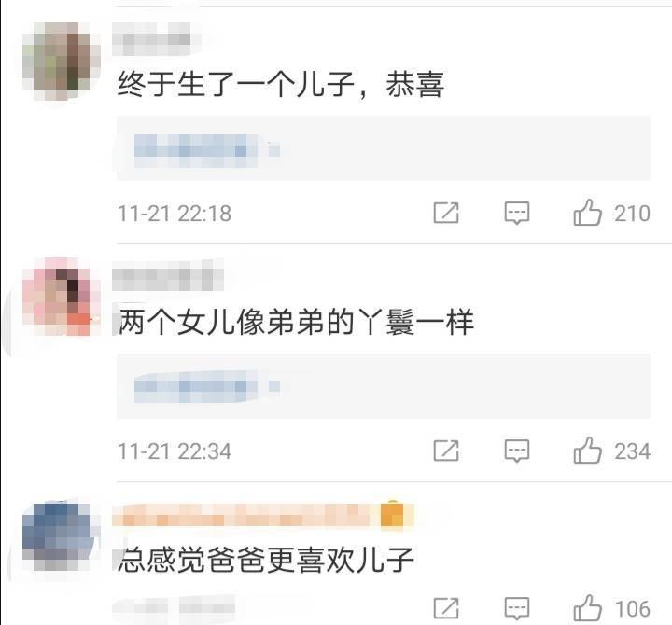Open third commenter's blue avatar
The width and height of the screenshot is (672, 625).
(59, 536)
